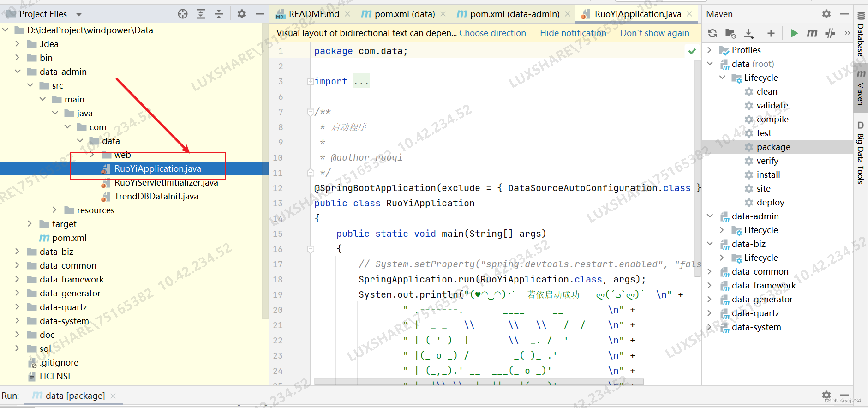Expand the data-biz folder in project tree
The image size is (868, 408).
tap(18, 252)
